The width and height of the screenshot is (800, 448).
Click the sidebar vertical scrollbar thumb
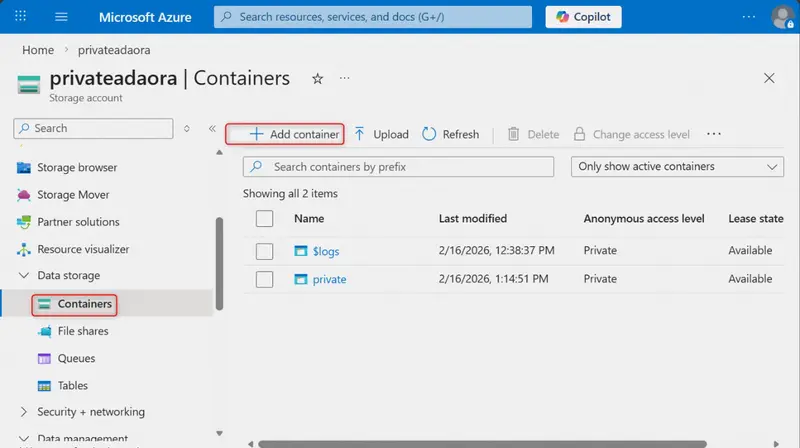pos(219,263)
